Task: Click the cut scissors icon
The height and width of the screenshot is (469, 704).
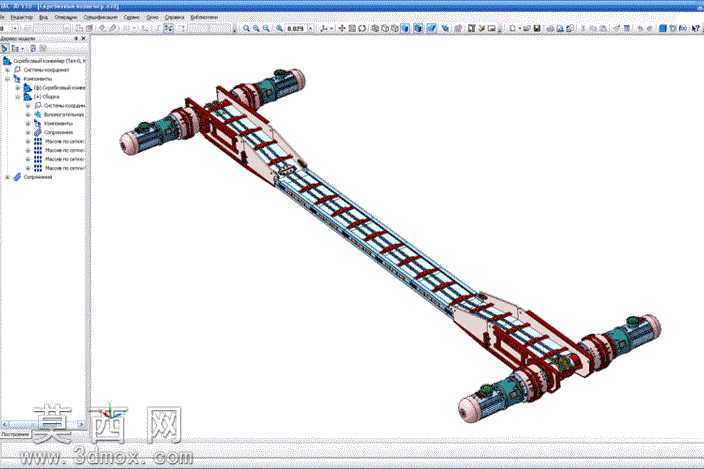Action: [x=584, y=28]
